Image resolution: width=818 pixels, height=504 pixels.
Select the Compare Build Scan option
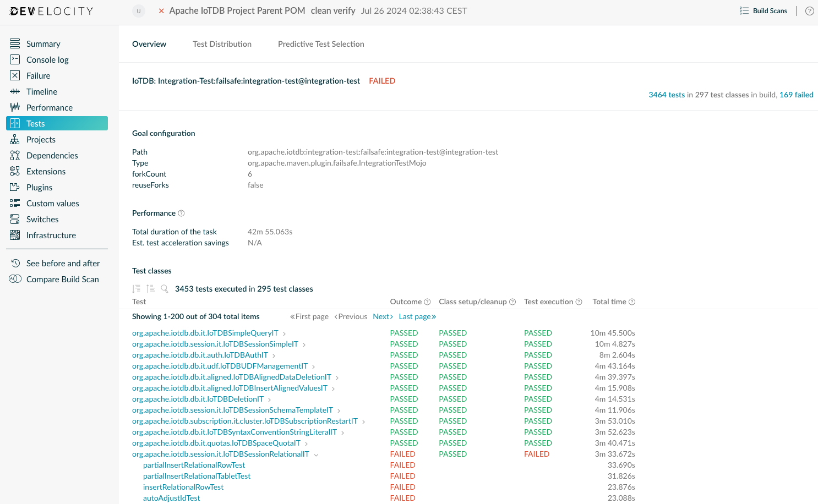point(62,279)
